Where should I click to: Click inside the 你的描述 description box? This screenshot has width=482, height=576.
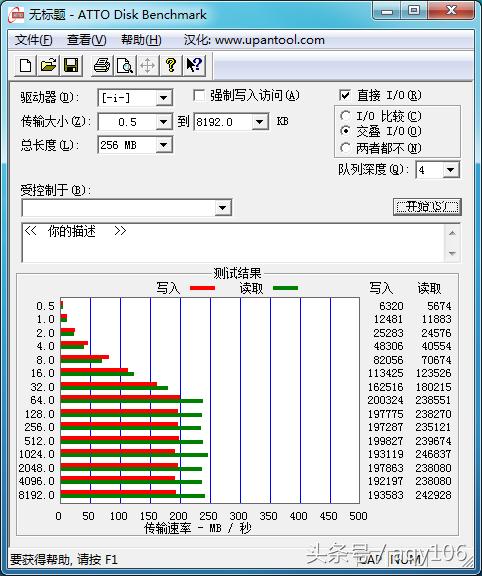pos(234,243)
